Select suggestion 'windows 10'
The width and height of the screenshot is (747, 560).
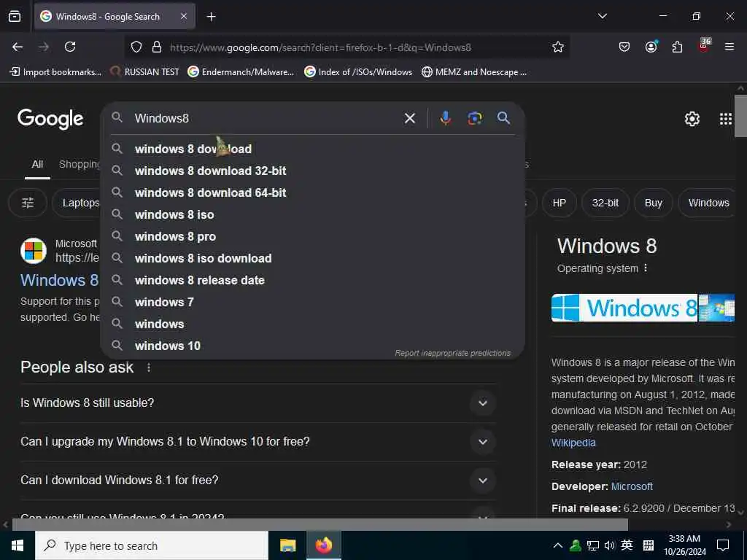coord(312,346)
